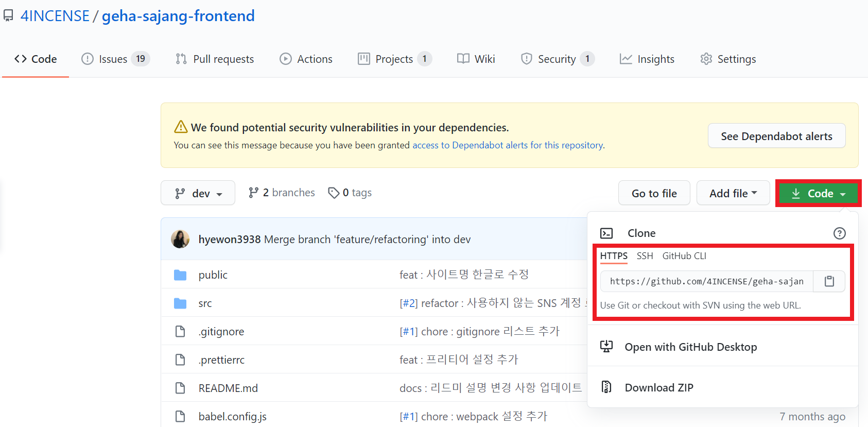Click the terminal icon beside Clone
This screenshot has width=868, height=427.
click(606, 233)
